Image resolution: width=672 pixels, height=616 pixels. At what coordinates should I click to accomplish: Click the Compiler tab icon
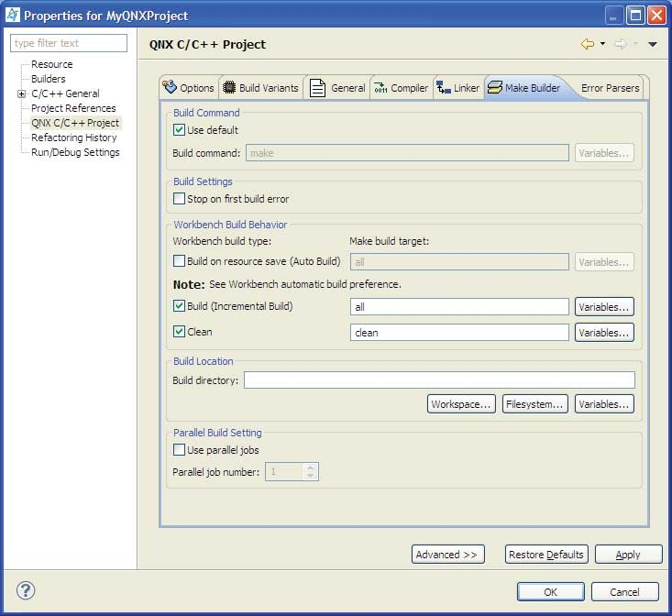click(x=380, y=88)
